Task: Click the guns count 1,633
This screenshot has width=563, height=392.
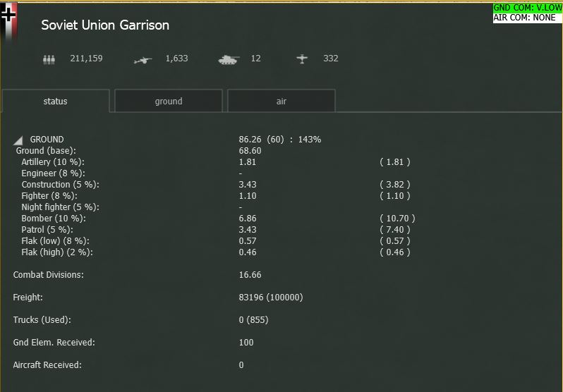Action: point(176,58)
